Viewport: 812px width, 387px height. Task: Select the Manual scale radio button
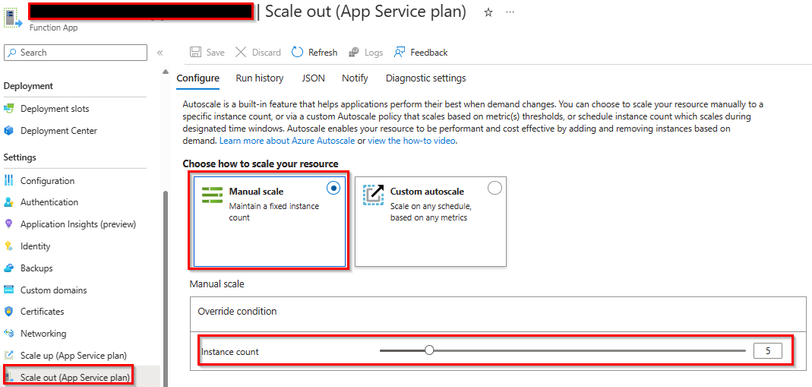click(334, 189)
